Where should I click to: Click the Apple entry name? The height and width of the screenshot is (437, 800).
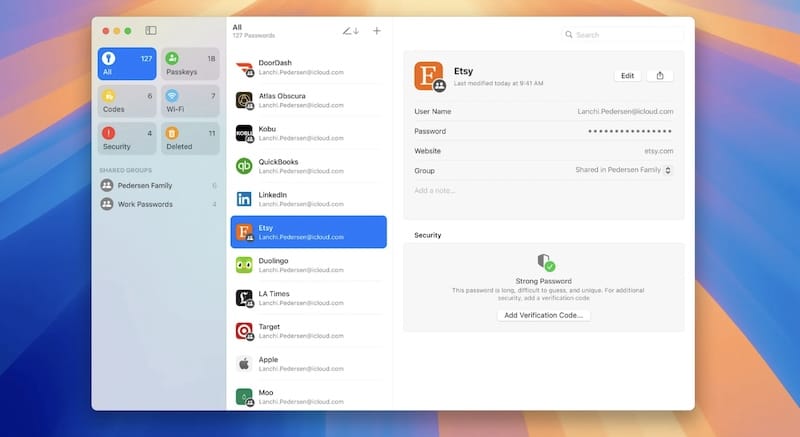click(268, 359)
